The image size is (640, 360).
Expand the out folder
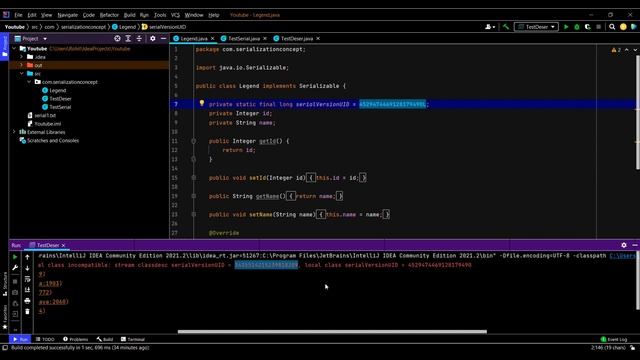click(x=22, y=65)
